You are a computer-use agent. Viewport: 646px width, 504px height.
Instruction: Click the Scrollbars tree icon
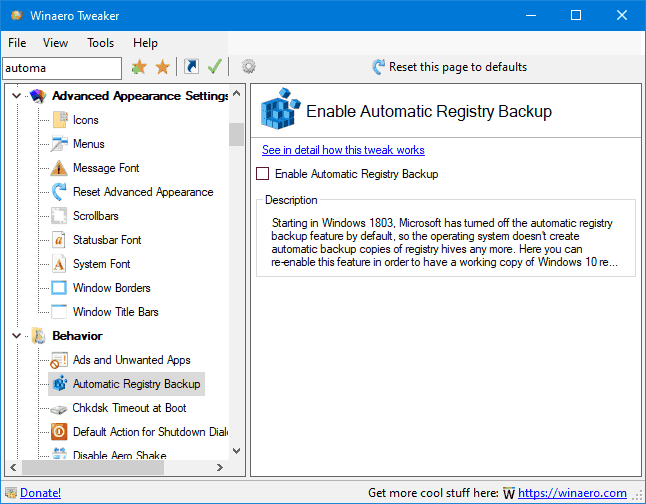59,216
